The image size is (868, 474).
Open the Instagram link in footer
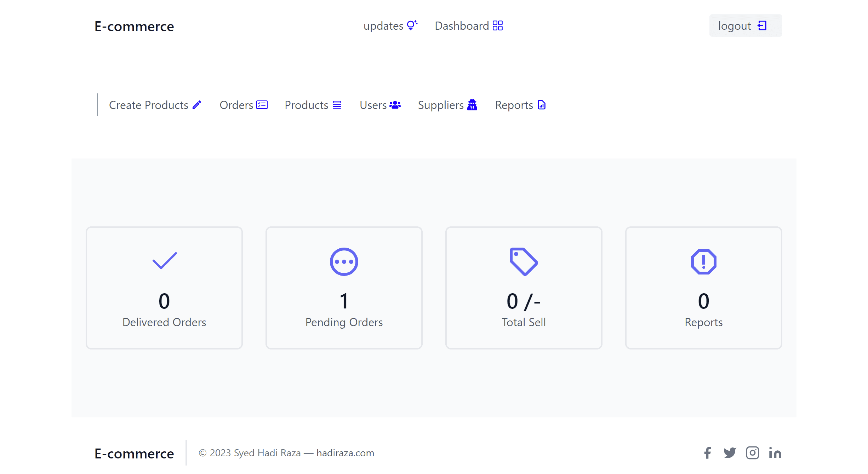(x=753, y=453)
